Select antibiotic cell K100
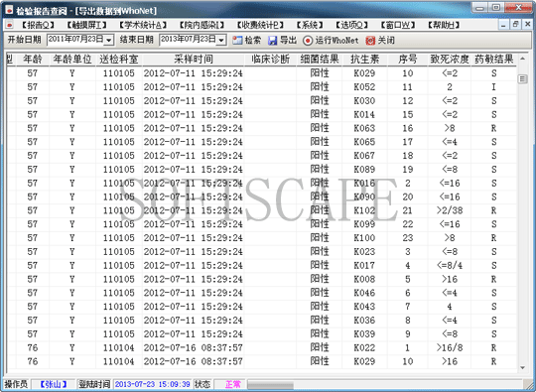The height and width of the screenshot is (392, 536). point(364,238)
